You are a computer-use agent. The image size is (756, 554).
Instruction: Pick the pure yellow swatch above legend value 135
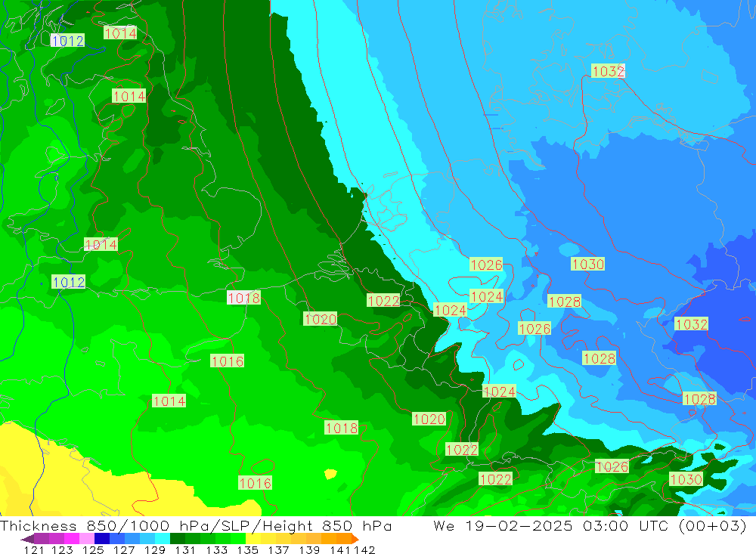coord(253,539)
